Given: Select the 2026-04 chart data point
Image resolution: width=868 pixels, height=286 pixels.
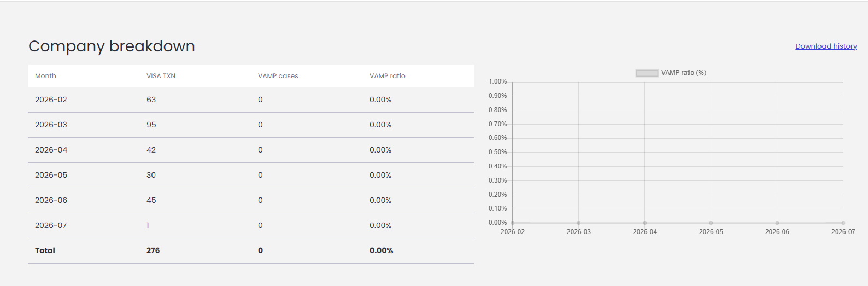Looking at the screenshot, I should tap(645, 223).
